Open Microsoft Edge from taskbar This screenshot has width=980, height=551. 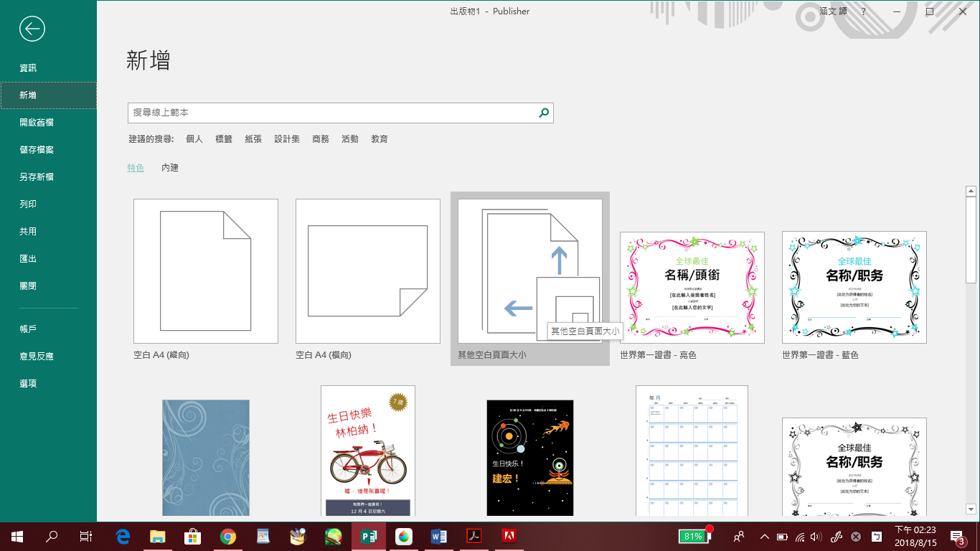tap(123, 536)
